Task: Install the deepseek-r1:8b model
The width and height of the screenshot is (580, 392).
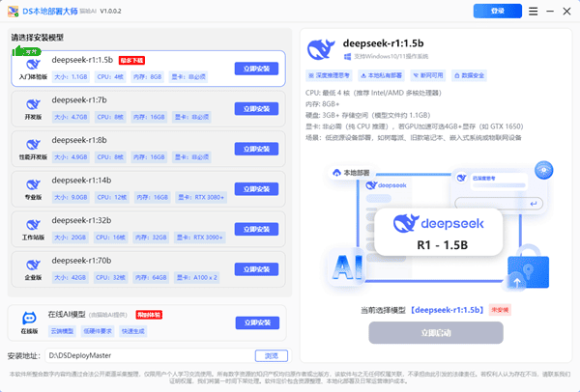Action: point(256,149)
